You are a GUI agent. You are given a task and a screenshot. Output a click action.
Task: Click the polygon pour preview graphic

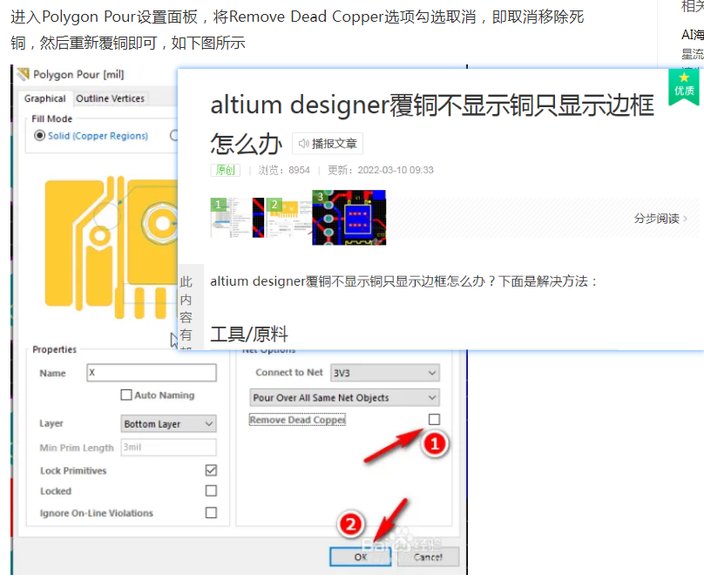click(112, 247)
